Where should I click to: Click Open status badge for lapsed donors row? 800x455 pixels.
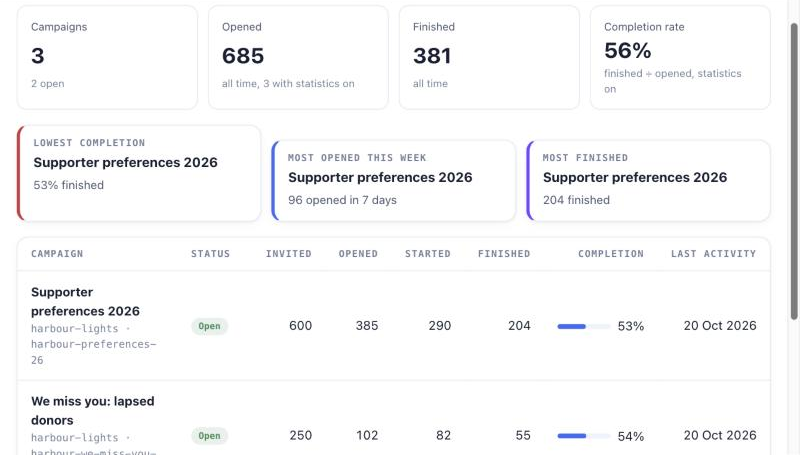point(209,436)
